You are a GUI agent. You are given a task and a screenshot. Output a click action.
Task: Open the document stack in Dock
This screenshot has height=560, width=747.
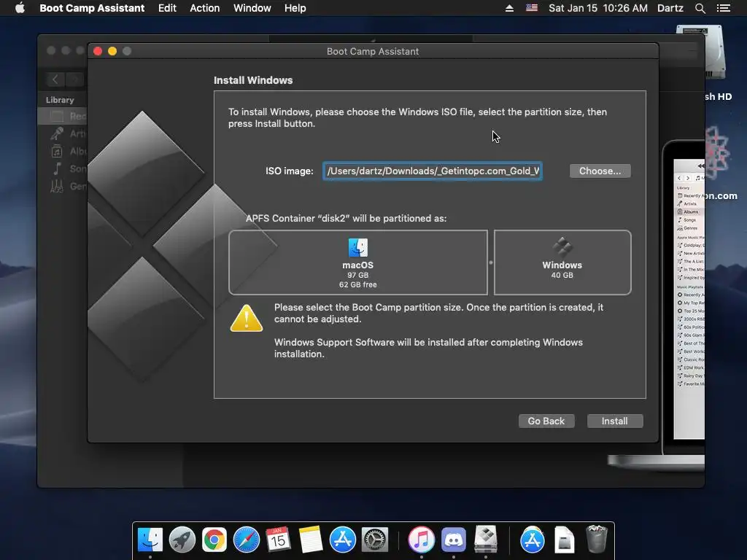pyautogui.click(x=565, y=540)
